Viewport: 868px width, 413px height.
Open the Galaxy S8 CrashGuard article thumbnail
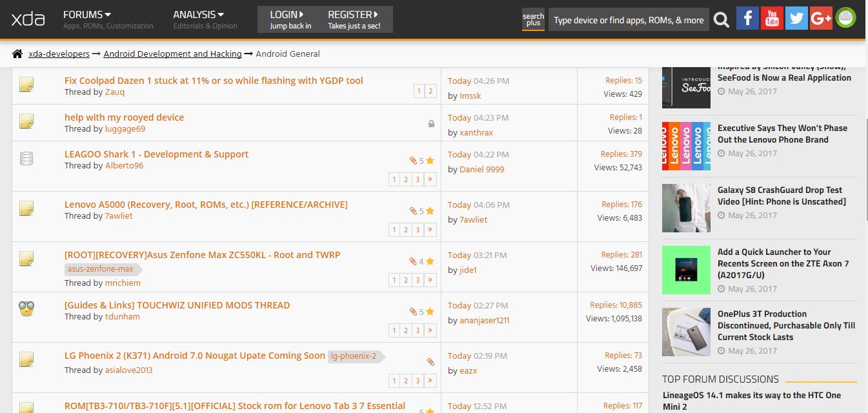(x=686, y=208)
